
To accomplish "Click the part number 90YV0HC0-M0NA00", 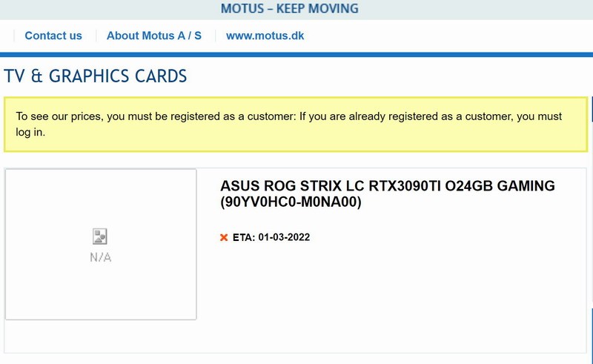I will (x=291, y=201).
